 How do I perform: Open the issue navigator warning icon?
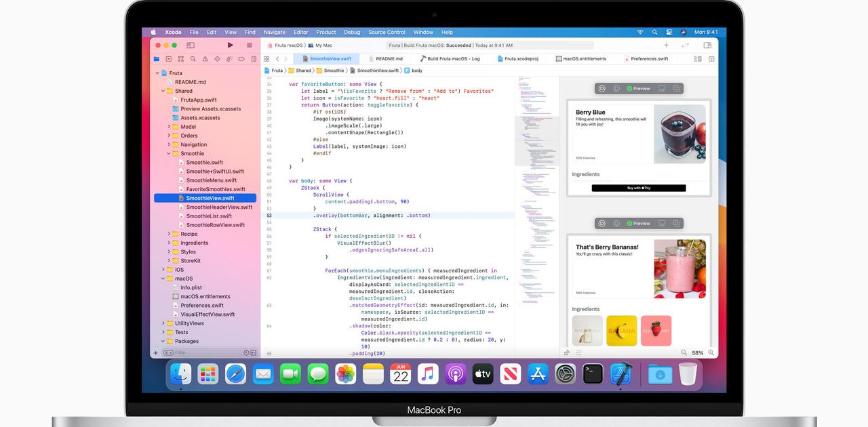tap(205, 59)
